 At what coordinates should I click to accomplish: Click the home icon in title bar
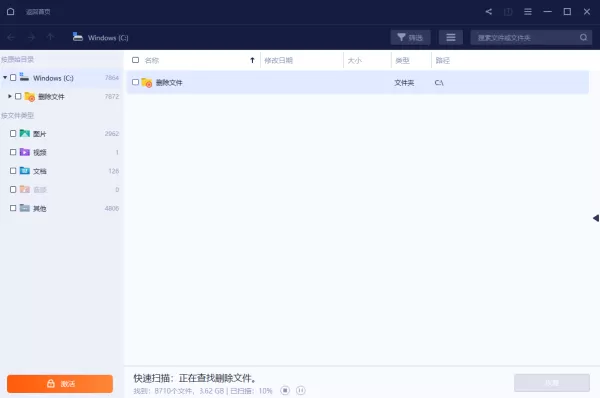point(11,11)
